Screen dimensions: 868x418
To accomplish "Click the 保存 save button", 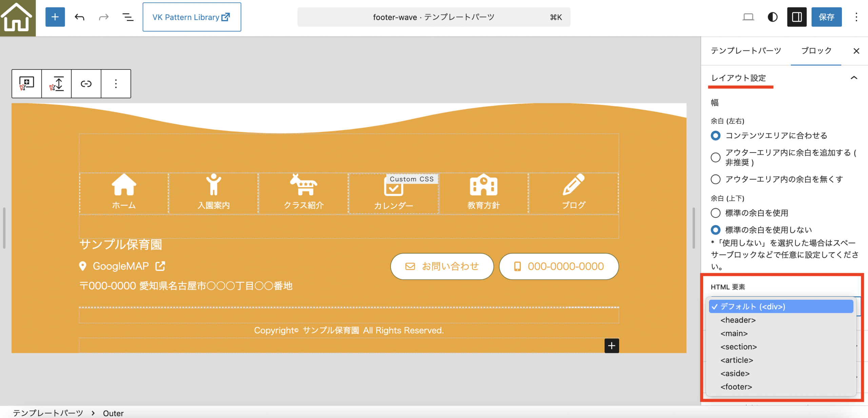I will pyautogui.click(x=826, y=17).
